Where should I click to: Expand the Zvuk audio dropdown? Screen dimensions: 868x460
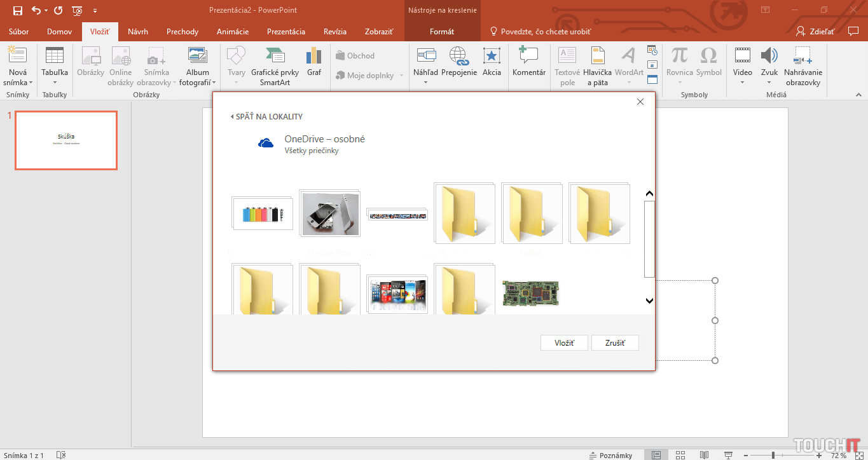(769, 83)
